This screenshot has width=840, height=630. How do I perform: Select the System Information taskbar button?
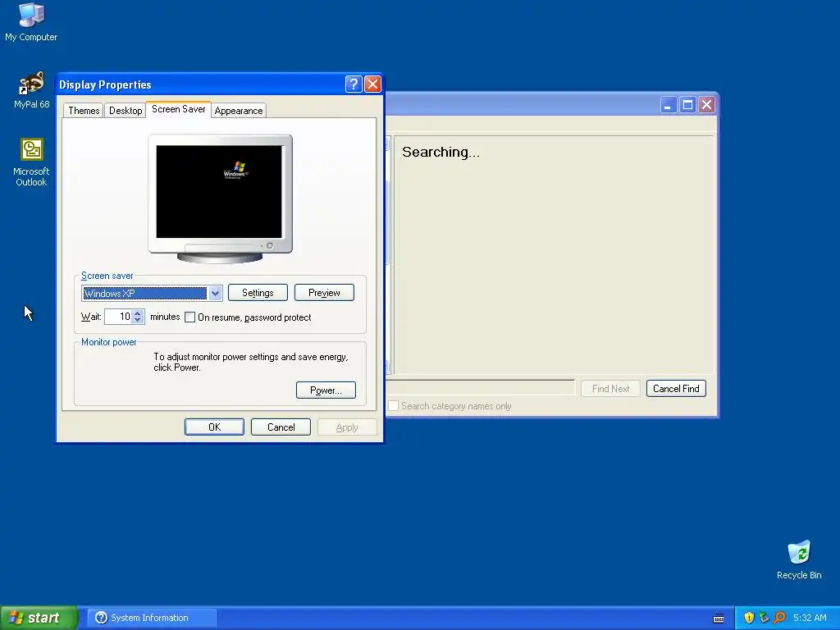(153, 618)
